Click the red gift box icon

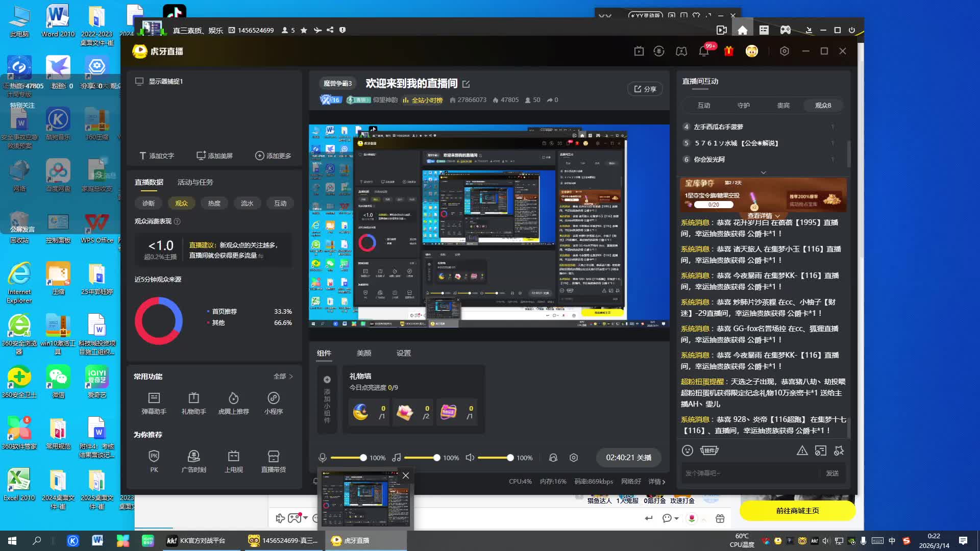728,51
